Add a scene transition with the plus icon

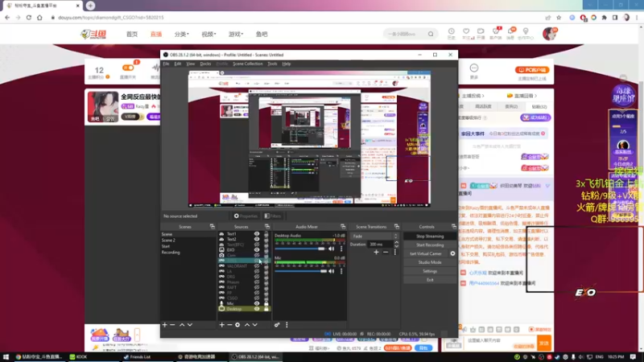[x=376, y=252]
